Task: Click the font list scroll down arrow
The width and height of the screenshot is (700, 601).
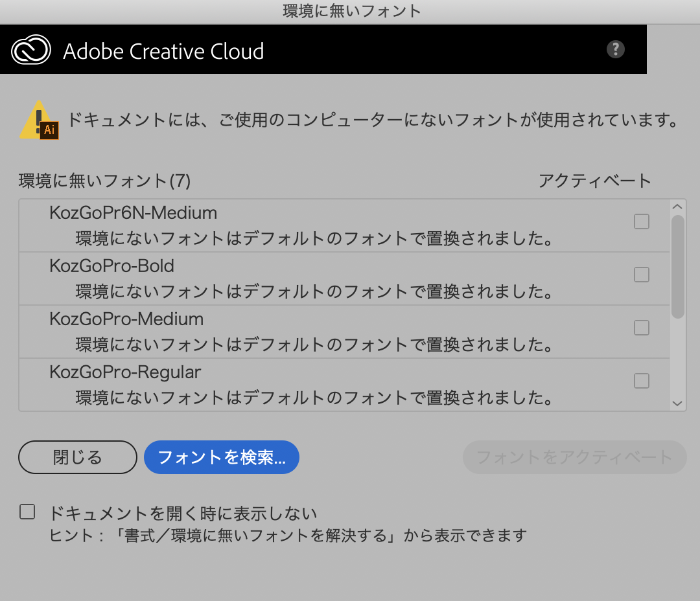Action: click(677, 403)
